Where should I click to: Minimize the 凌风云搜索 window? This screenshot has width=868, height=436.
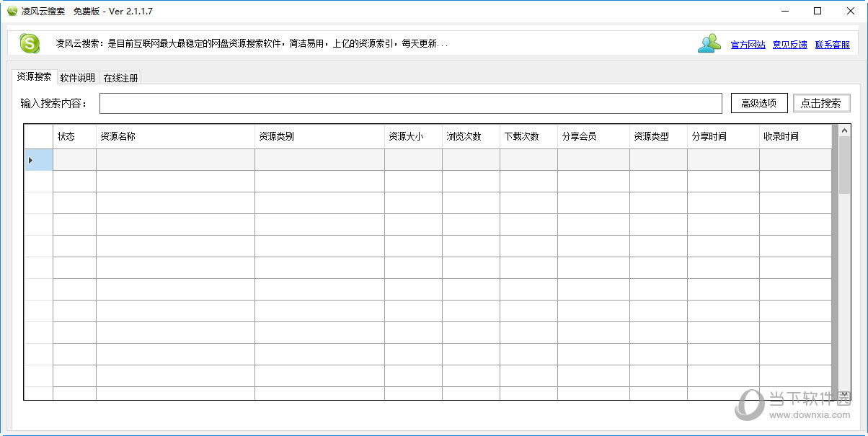tap(784, 11)
